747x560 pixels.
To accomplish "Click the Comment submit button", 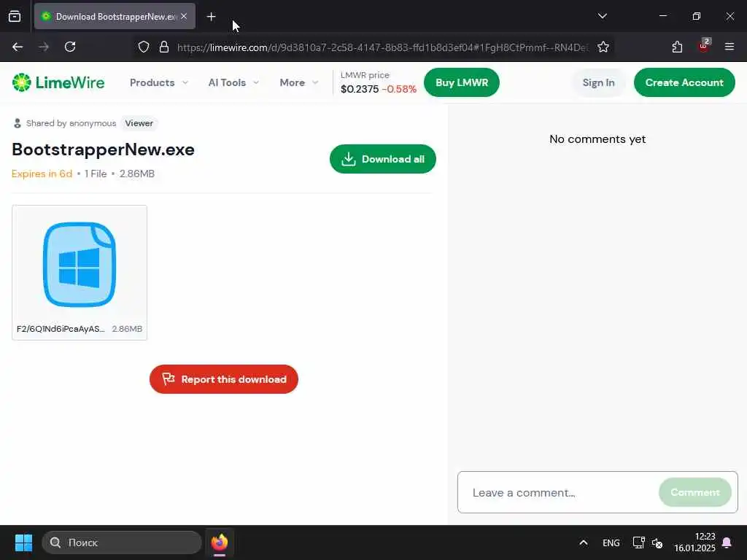I will pos(695,492).
